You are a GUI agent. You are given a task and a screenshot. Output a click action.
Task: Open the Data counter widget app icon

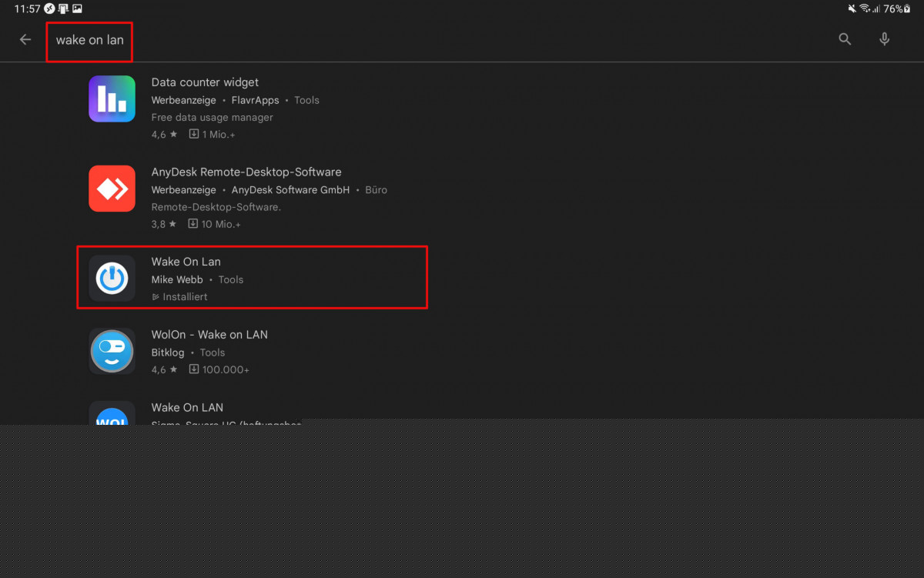click(112, 99)
